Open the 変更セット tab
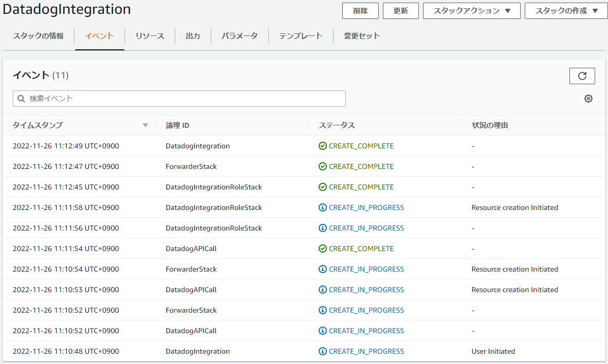The image size is (608, 364). [362, 36]
